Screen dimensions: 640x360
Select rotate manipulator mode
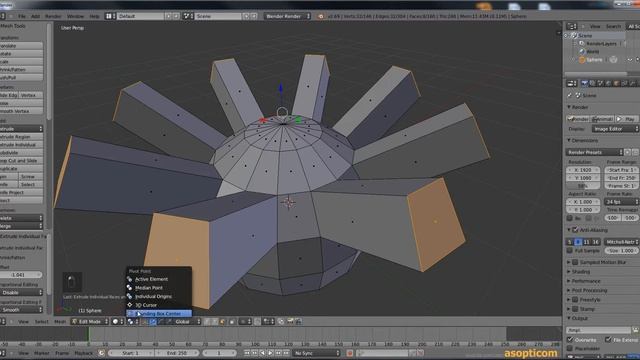(x=160, y=322)
